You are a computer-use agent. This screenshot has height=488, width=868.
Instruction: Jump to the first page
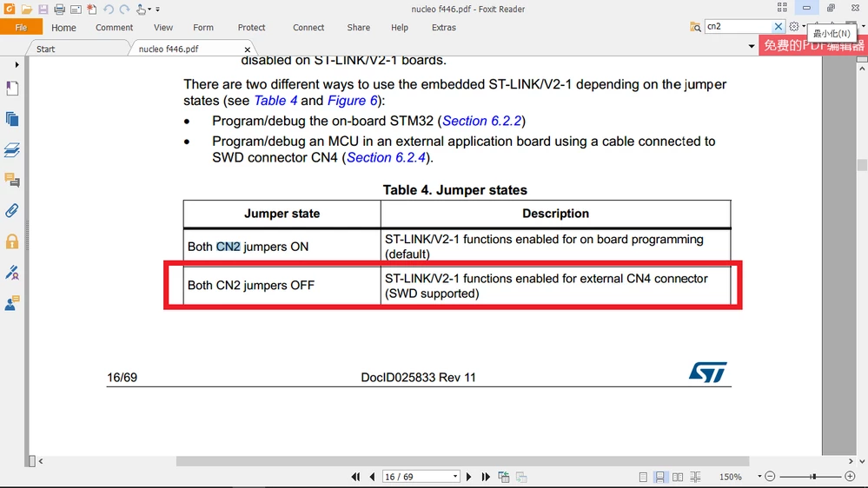pyautogui.click(x=355, y=477)
